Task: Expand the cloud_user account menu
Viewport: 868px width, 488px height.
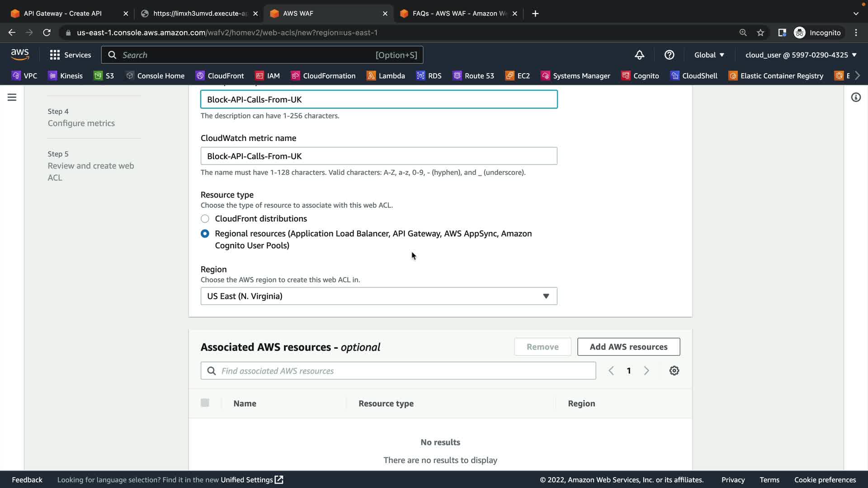Action: point(801,55)
